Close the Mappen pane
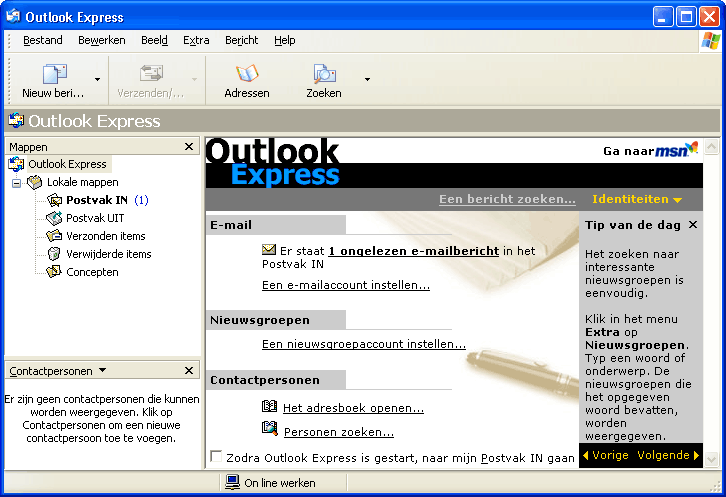This screenshot has width=726, height=497. tap(189, 147)
